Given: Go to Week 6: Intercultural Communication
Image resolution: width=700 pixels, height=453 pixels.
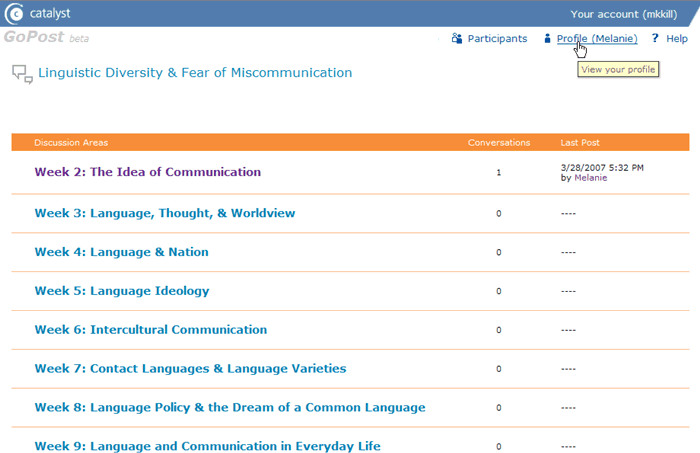Looking at the screenshot, I should 150,330.
